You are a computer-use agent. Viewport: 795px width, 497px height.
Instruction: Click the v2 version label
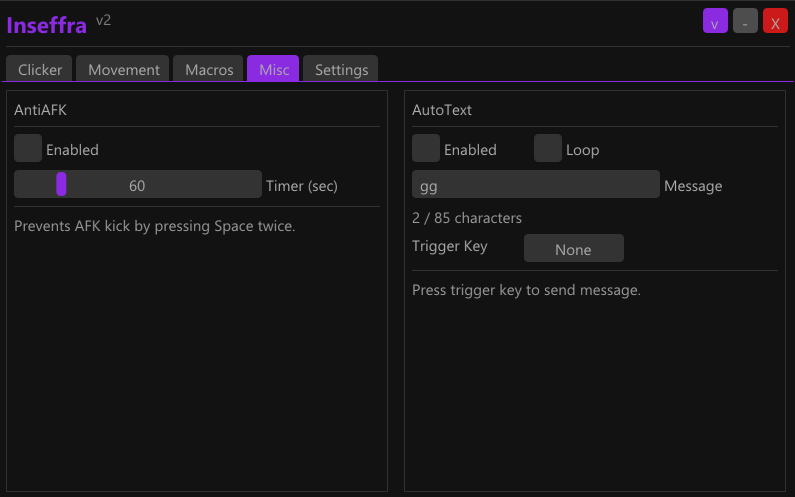tap(103, 20)
